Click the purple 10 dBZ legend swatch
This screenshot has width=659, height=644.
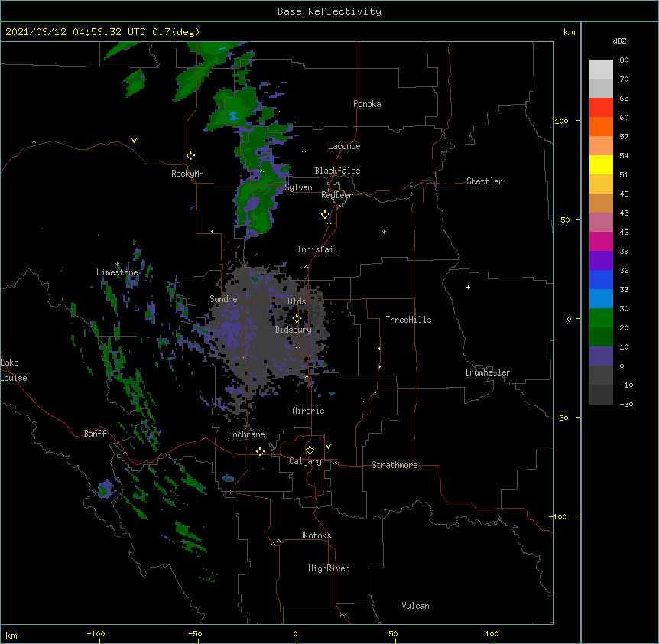pos(601,356)
